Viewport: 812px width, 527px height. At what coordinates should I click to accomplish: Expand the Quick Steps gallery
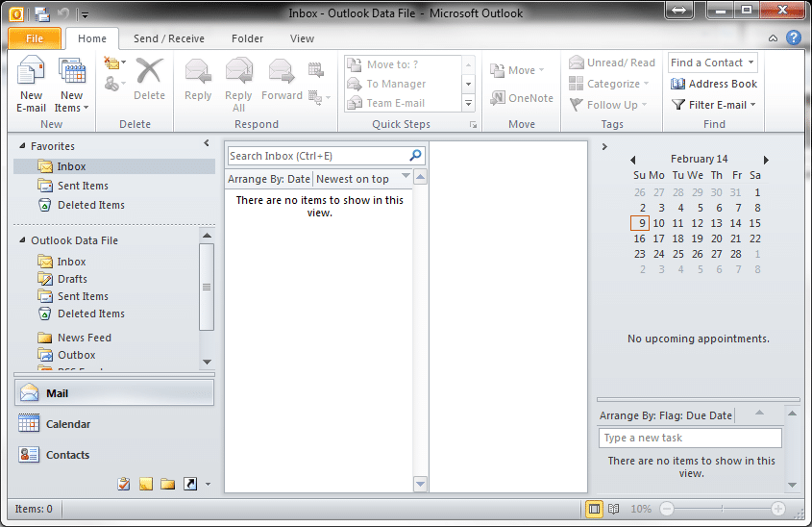pyautogui.click(x=468, y=103)
